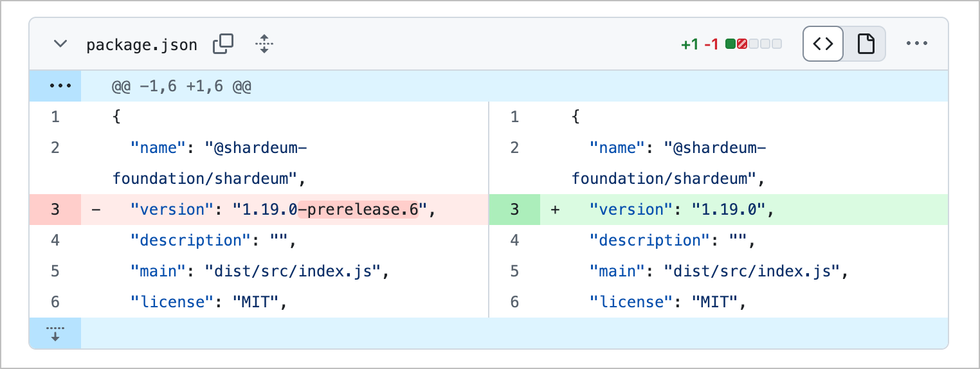Click the -1 deletions count
980x369 pixels.
click(x=711, y=44)
